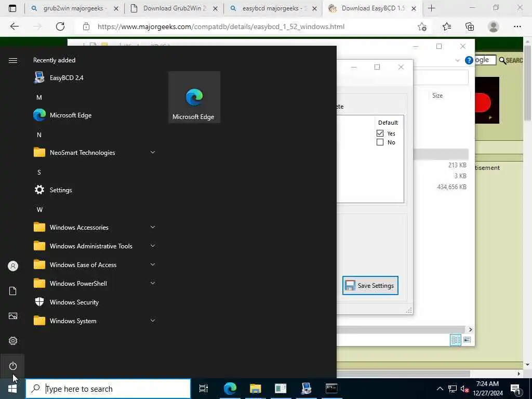
Task: Open the Edge profile icon
Action: pos(494,26)
